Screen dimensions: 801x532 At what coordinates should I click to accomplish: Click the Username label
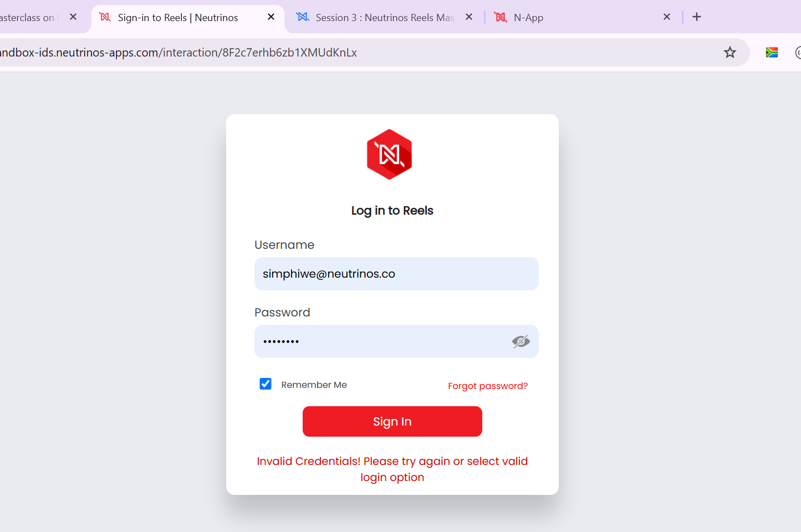coord(284,245)
